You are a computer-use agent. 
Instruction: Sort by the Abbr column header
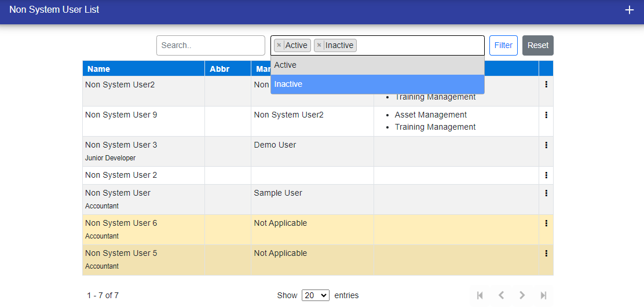(219, 69)
